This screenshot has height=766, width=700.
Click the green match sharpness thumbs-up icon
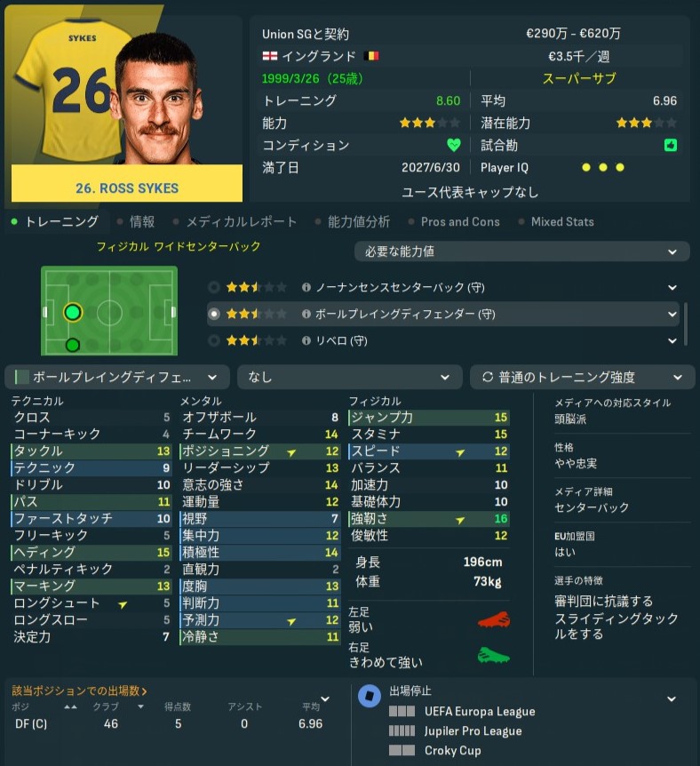(671, 145)
